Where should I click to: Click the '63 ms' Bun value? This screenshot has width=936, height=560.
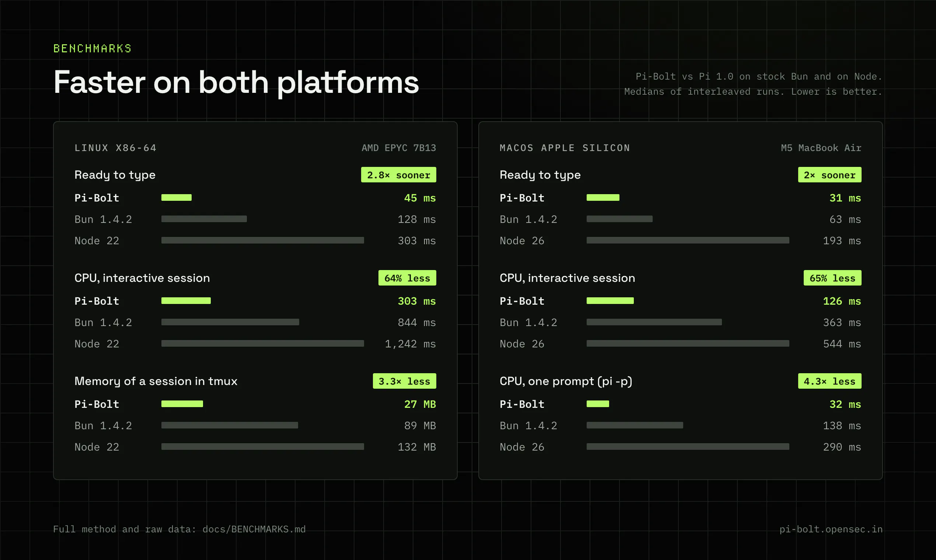click(x=845, y=219)
